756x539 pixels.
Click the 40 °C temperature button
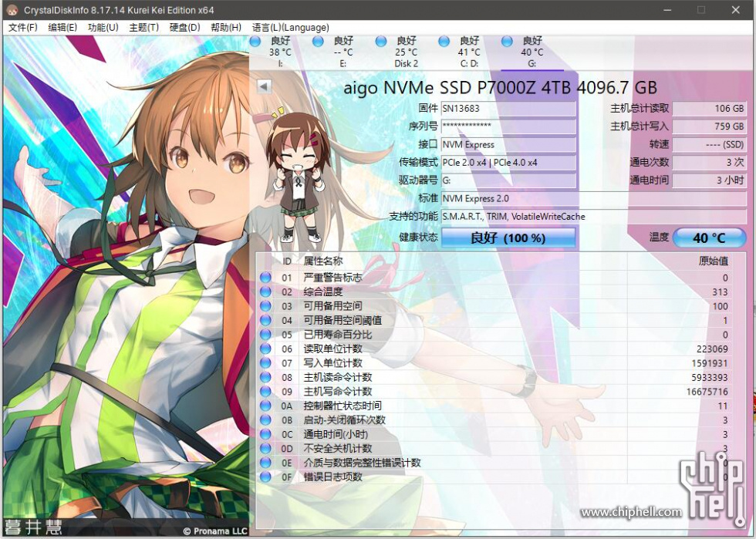click(709, 237)
